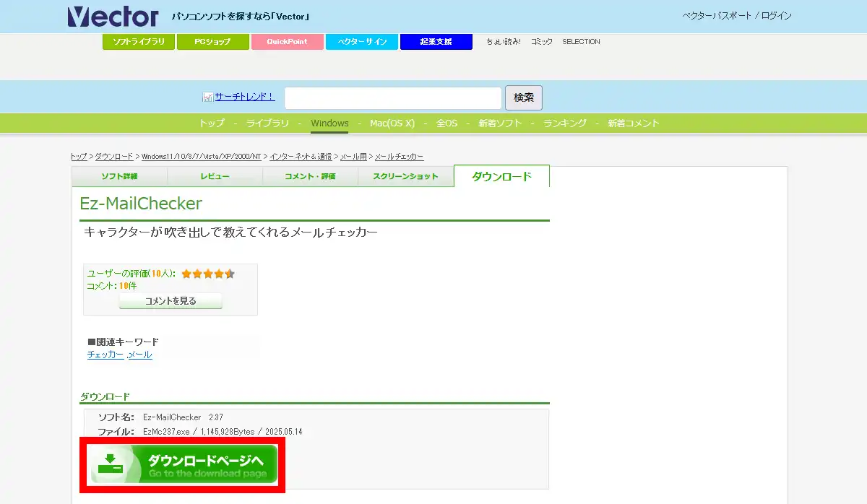This screenshot has height=504, width=867.
Task: Click the メールチェッカー breadcrumb link
Action: click(x=400, y=157)
